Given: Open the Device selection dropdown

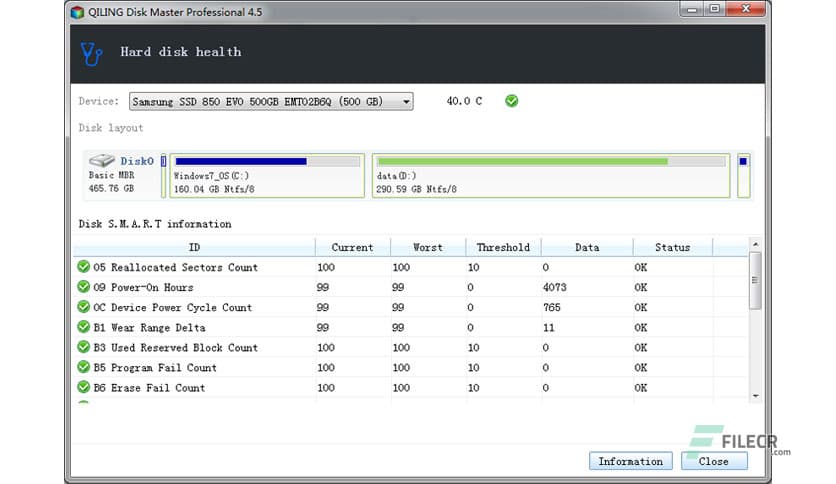Looking at the screenshot, I should (271, 101).
